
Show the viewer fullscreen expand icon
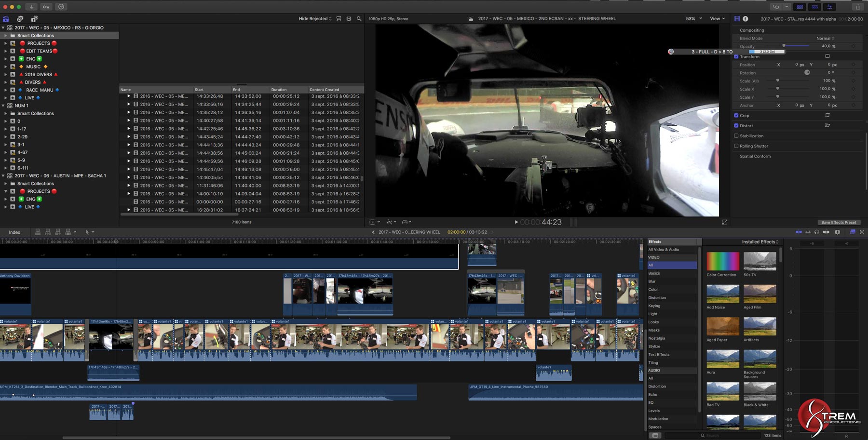tap(725, 222)
